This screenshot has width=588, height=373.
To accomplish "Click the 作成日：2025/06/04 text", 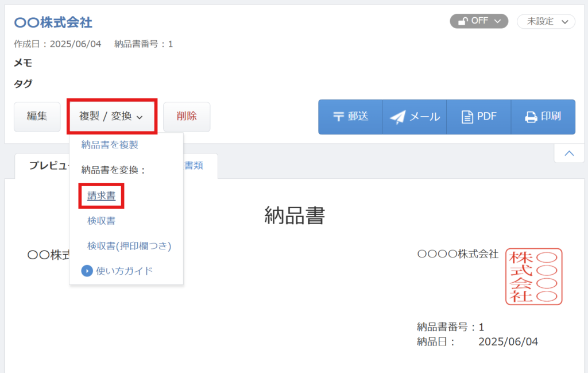I will click(57, 44).
